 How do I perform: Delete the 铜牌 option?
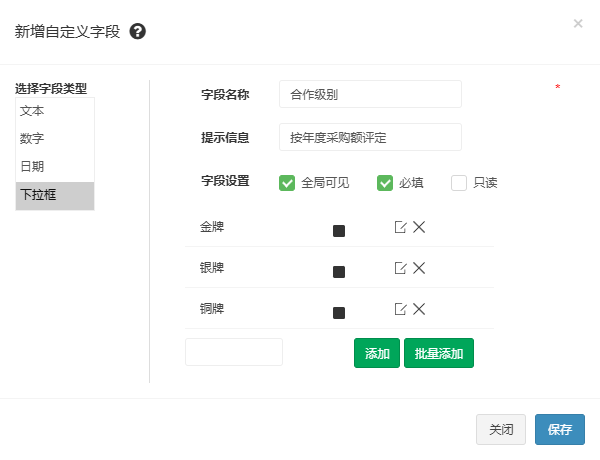[419, 309]
